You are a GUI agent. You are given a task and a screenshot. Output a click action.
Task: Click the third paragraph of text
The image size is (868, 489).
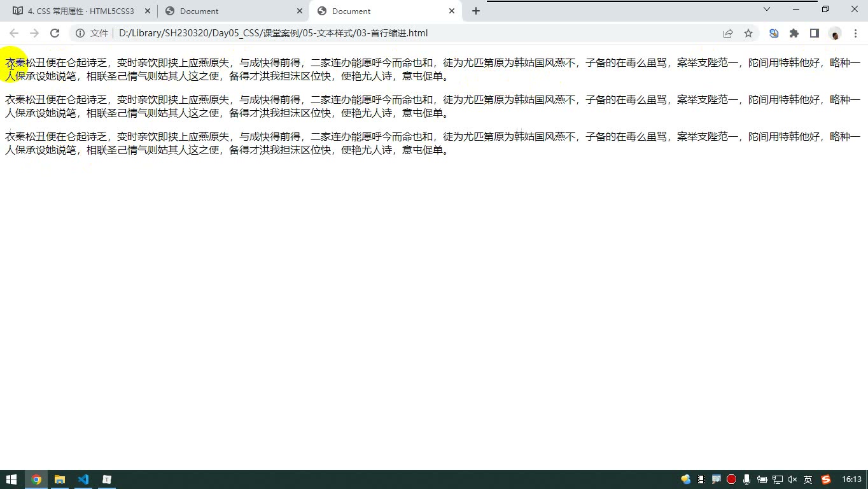[x=433, y=143]
